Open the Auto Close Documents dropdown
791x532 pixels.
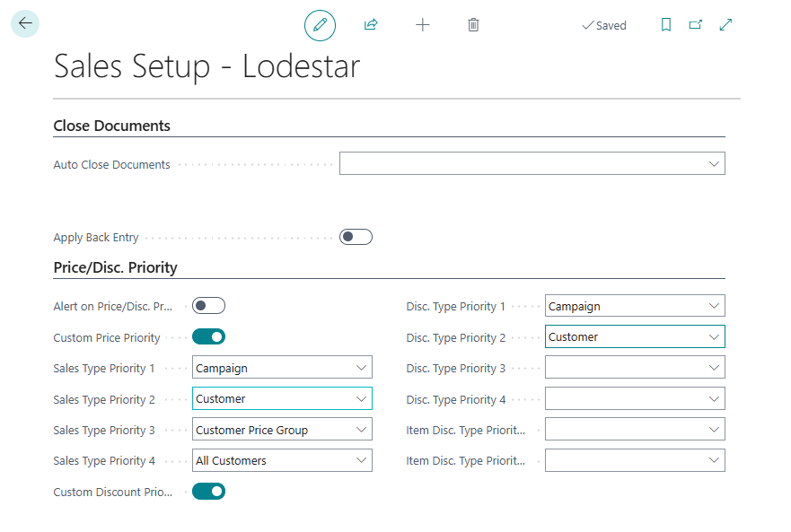coord(532,163)
